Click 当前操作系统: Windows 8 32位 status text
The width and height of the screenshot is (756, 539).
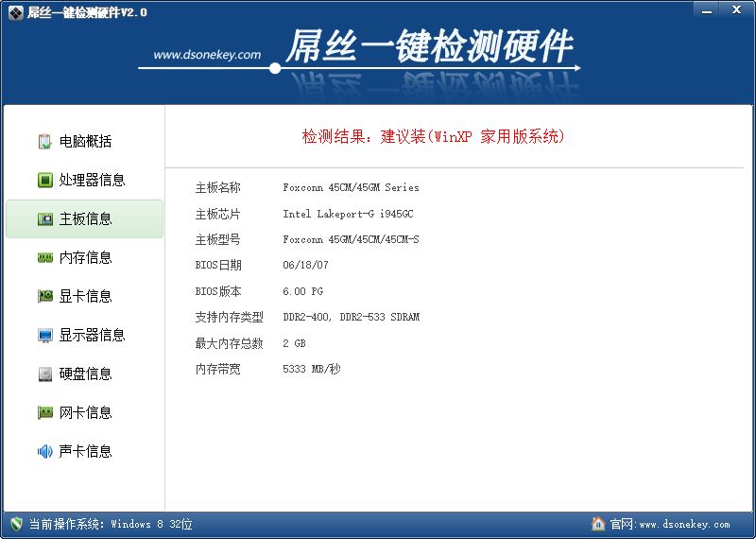(111, 524)
